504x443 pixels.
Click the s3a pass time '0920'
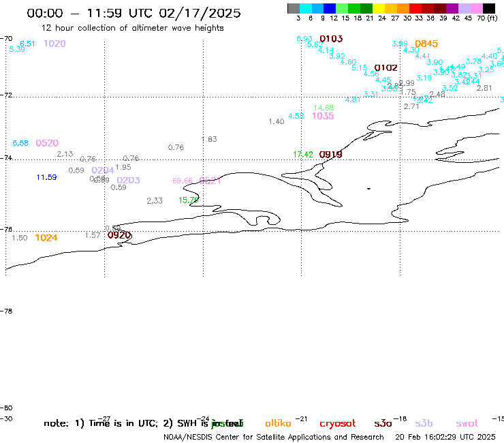click(119, 235)
